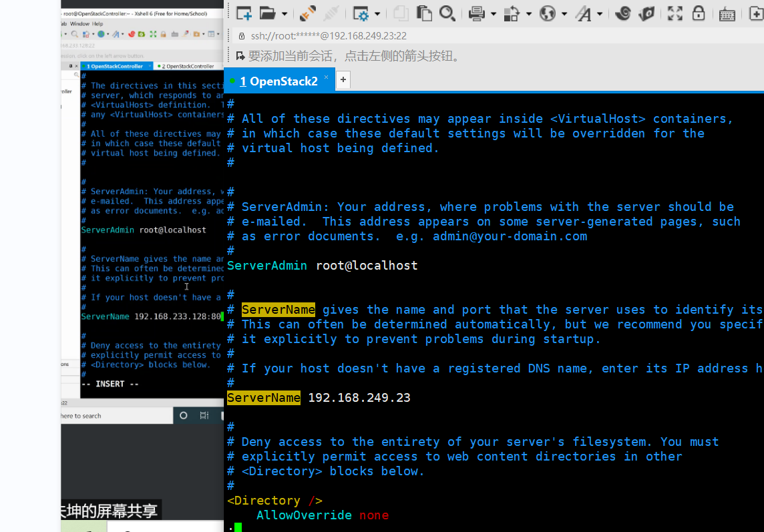764x532 pixels.
Task: Open the sessions folder icon
Action: [268, 13]
